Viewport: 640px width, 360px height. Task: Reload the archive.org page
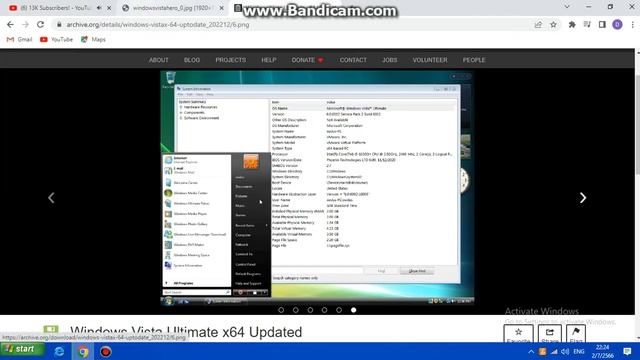40,24
